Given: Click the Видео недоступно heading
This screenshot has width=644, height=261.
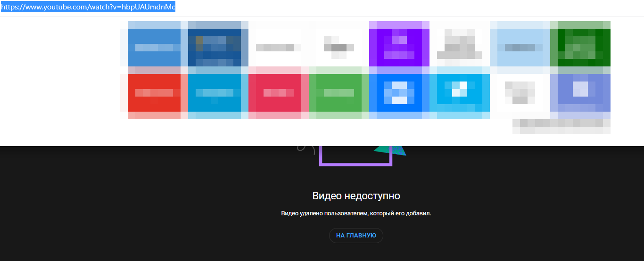Looking at the screenshot, I should pos(356,196).
